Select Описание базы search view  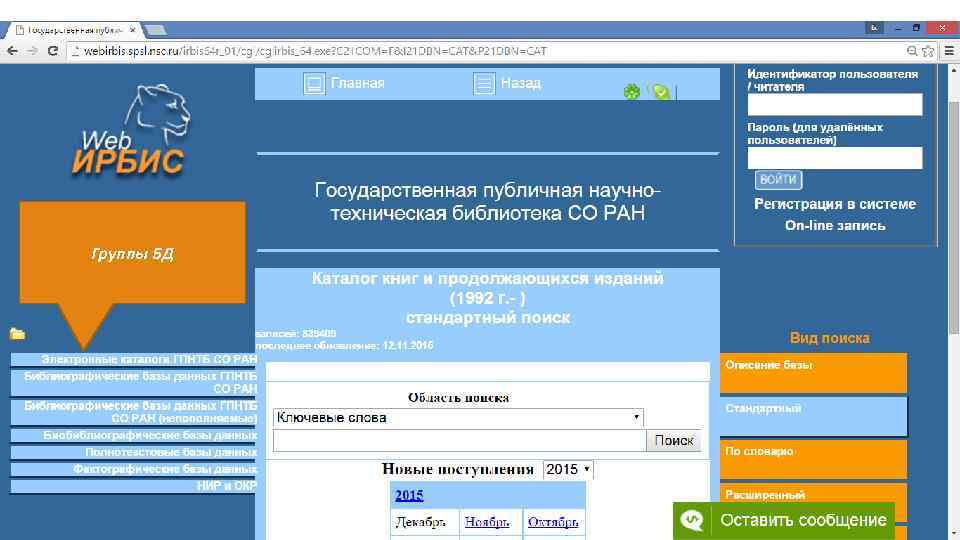click(x=813, y=372)
